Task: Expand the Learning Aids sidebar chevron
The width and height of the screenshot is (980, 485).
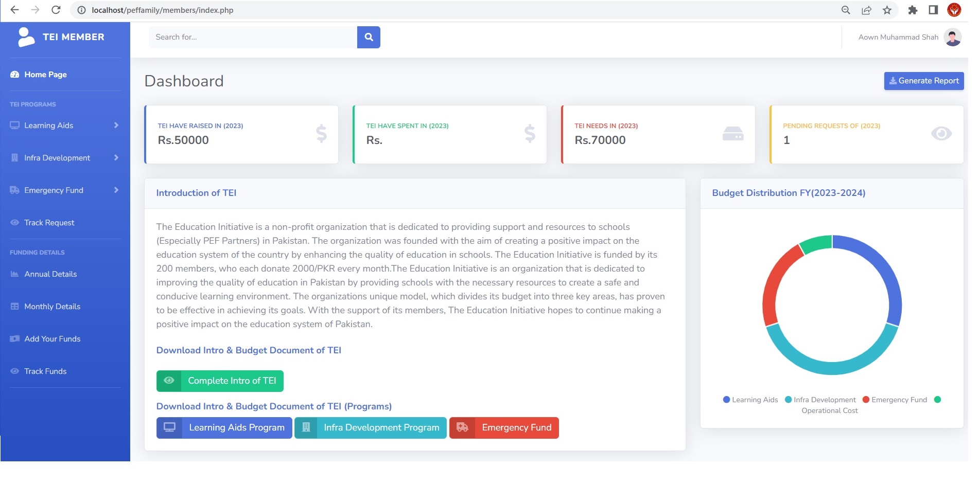Action: [x=116, y=125]
